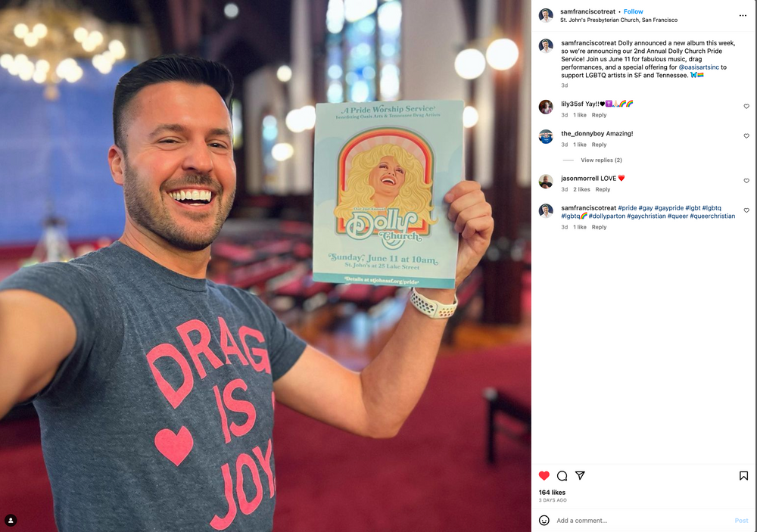
Task: Open St. John's Presbyterian Church location
Action: (x=618, y=20)
